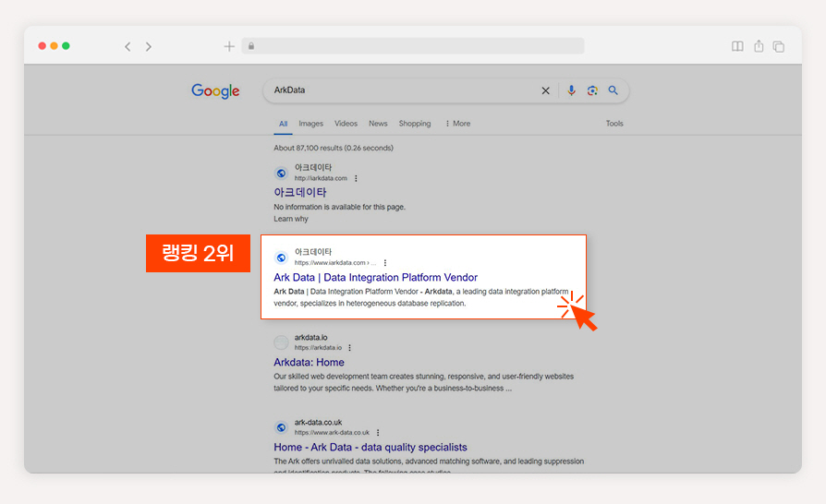826x504 pixels.
Task: Click the https://arkdata.io URL text
Action: click(x=318, y=348)
